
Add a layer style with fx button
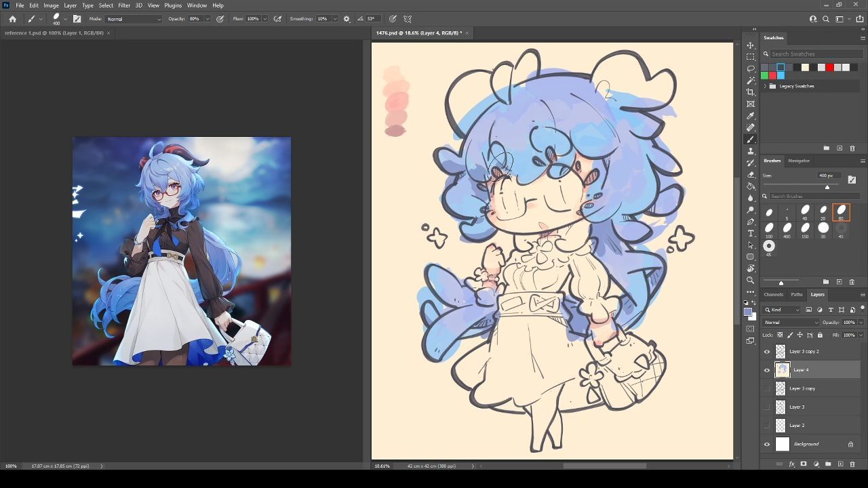tap(791, 464)
